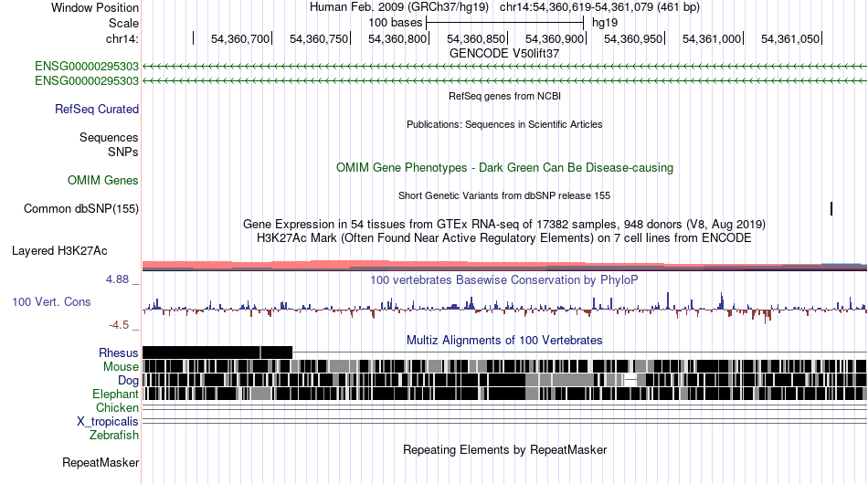Click the Layered H3K27Ac track label
This screenshot has width=868, height=484.
[59, 250]
